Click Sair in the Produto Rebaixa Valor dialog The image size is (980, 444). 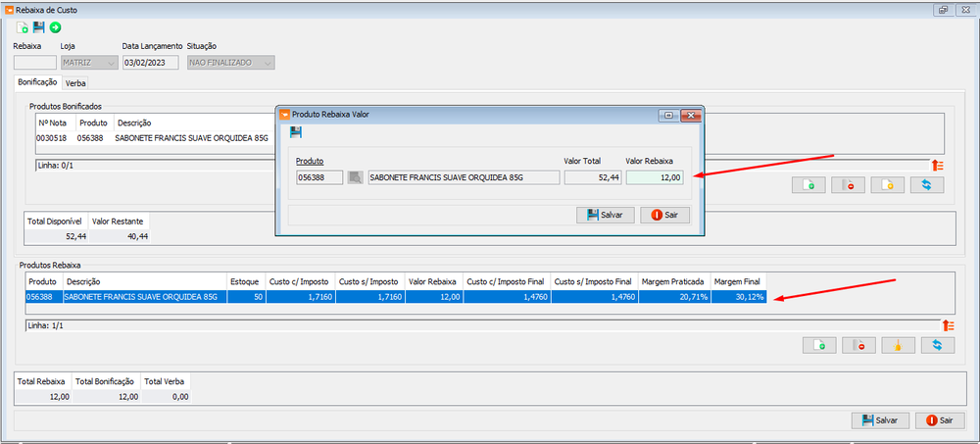tap(665, 215)
